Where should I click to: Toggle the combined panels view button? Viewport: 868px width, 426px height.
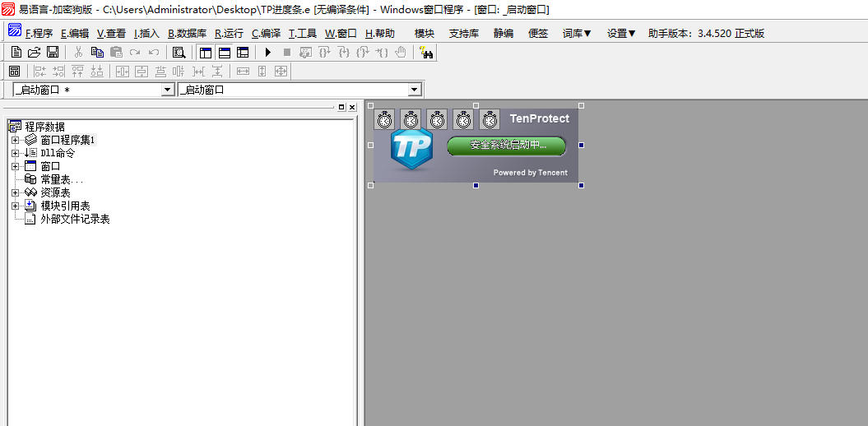pyautogui.click(x=243, y=53)
